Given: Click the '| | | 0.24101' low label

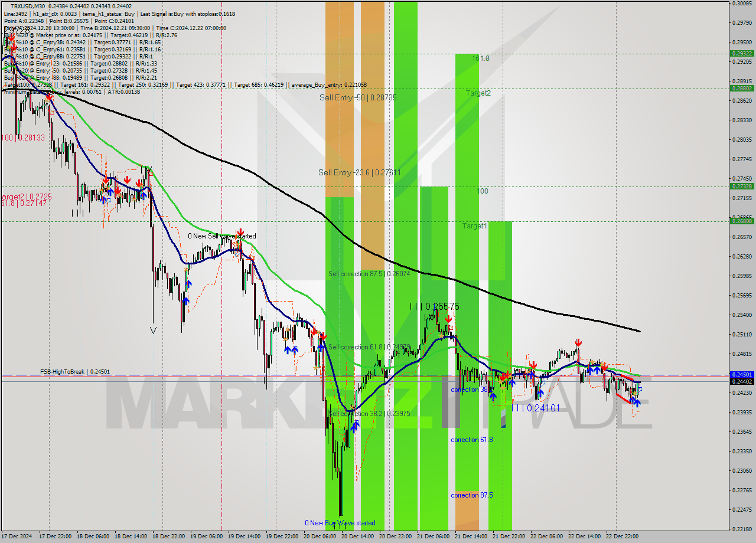Looking at the screenshot, I should pyautogui.click(x=535, y=408).
